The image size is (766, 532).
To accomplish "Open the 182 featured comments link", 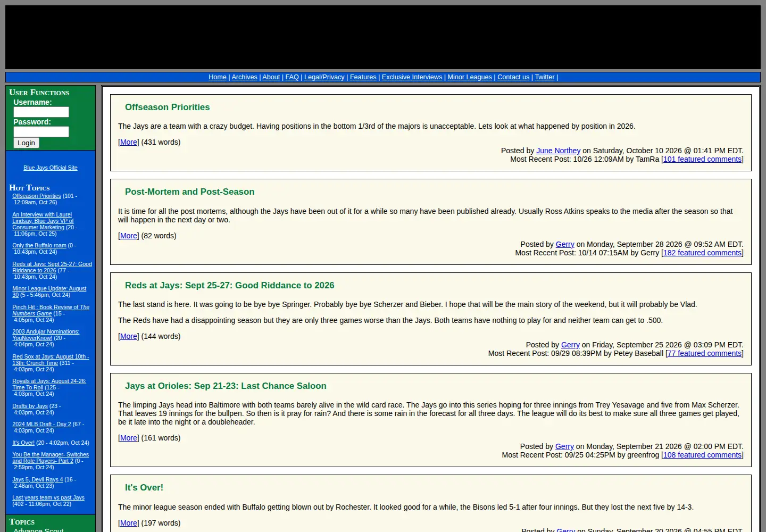I will pos(702,253).
